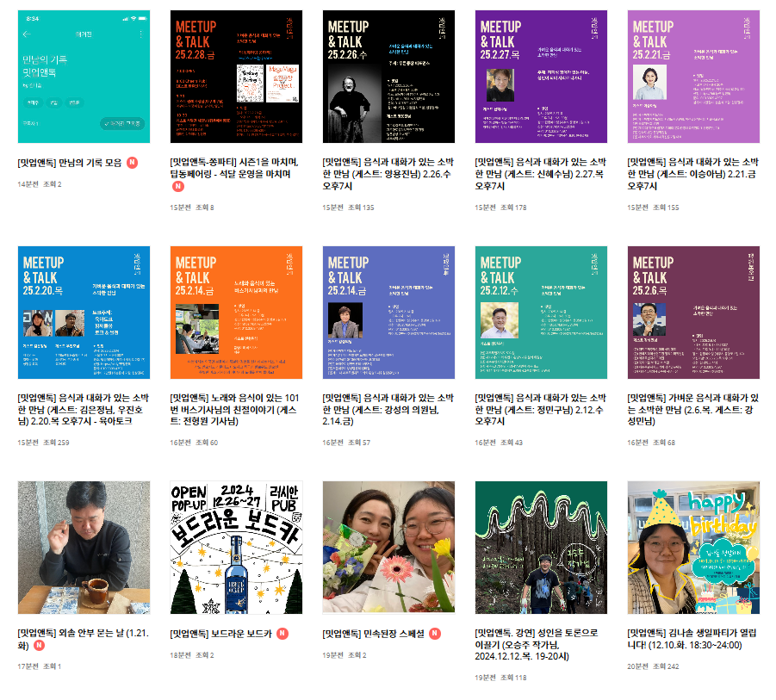The image size is (776, 700).
Task: Open the 김나솔 생일파티 title link
Action: click(692, 639)
